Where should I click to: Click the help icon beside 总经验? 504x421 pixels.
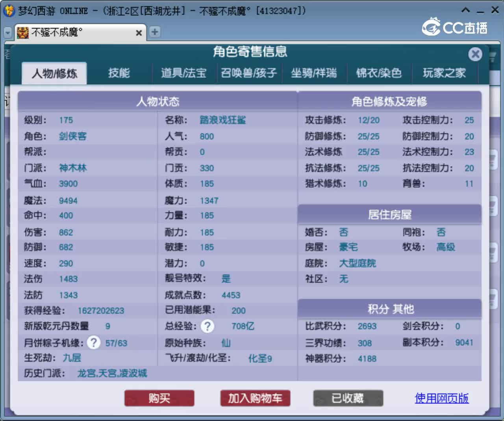(208, 326)
